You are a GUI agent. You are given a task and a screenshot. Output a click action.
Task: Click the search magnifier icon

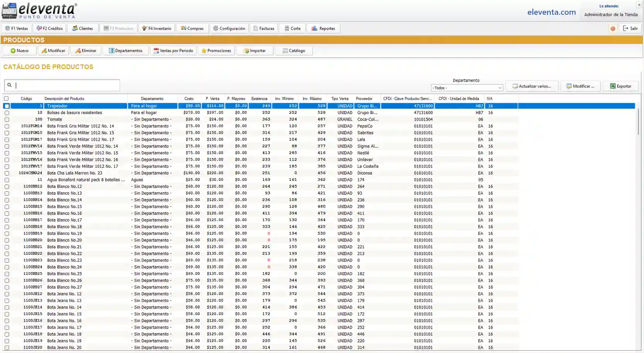pyautogui.click(x=9, y=85)
